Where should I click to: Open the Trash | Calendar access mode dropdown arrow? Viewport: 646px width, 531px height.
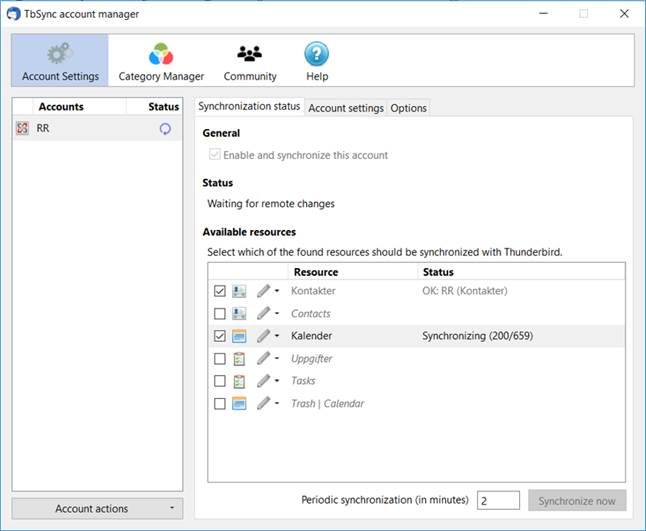(x=277, y=403)
